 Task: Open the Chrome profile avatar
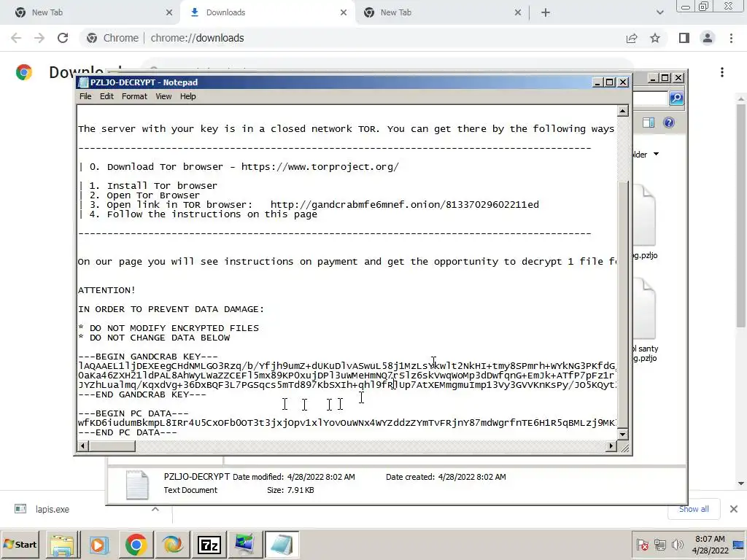pyautogui.click(x=708, y=38)
